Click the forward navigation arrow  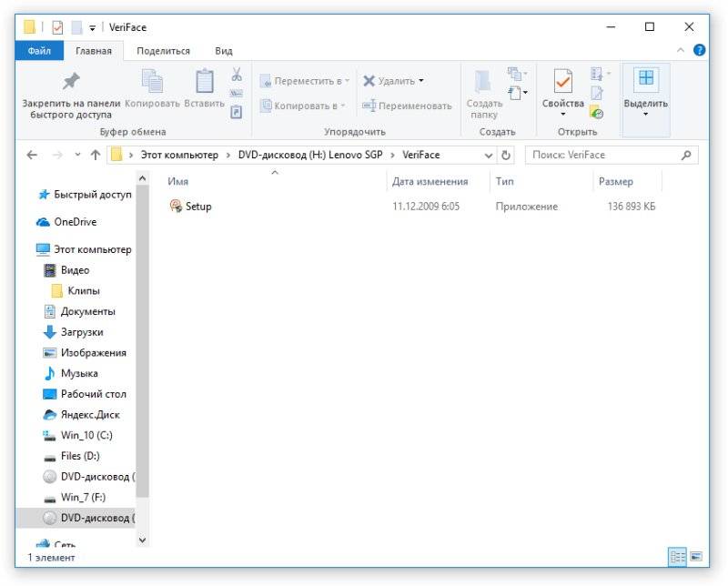pos(57,155)
